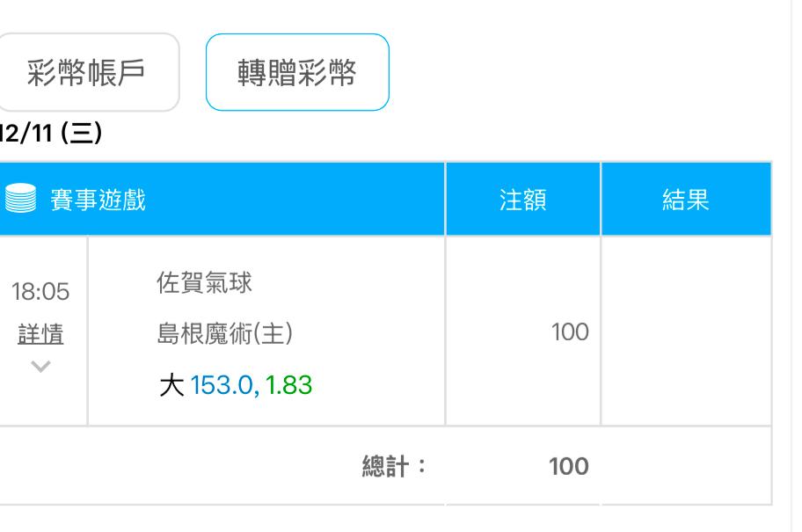
Task: Click the 注額 column header
Action: (522, 199)
